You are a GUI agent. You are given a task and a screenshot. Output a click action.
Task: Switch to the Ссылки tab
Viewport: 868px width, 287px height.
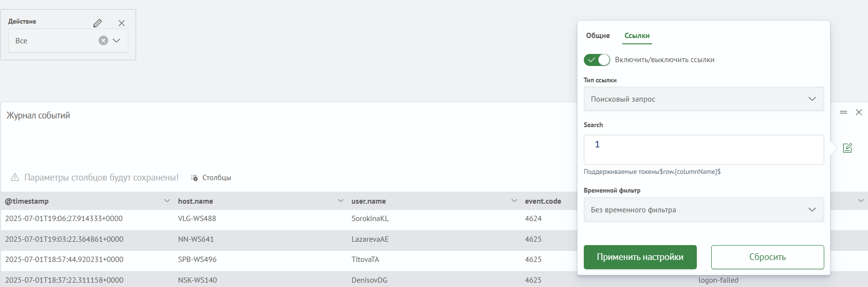pyautogui.click(x=637, y=36)
